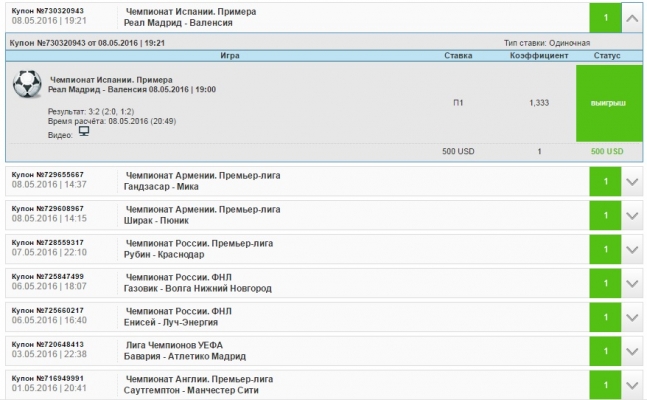Viewport: 647px width, 400px height.
Task: Expand the Саутгемптон - Манчестер Сити coupon chevron
Action: point(632,385)
